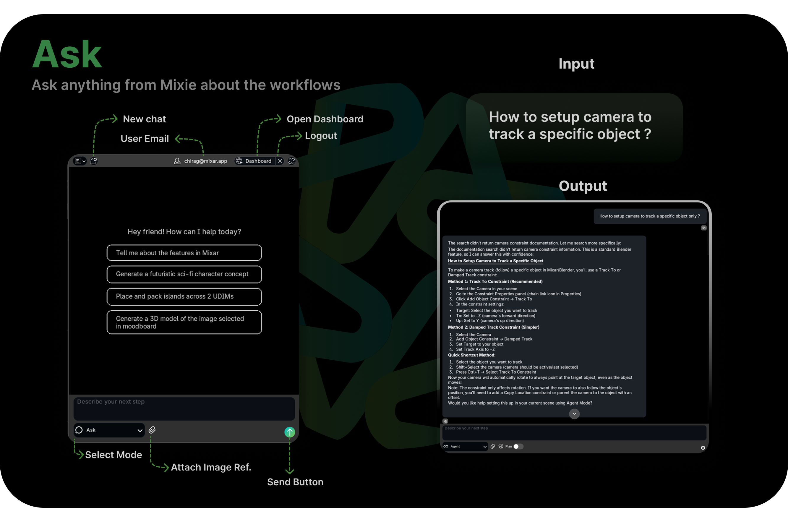Toggle the Plan switch on

tap(518, 447)
